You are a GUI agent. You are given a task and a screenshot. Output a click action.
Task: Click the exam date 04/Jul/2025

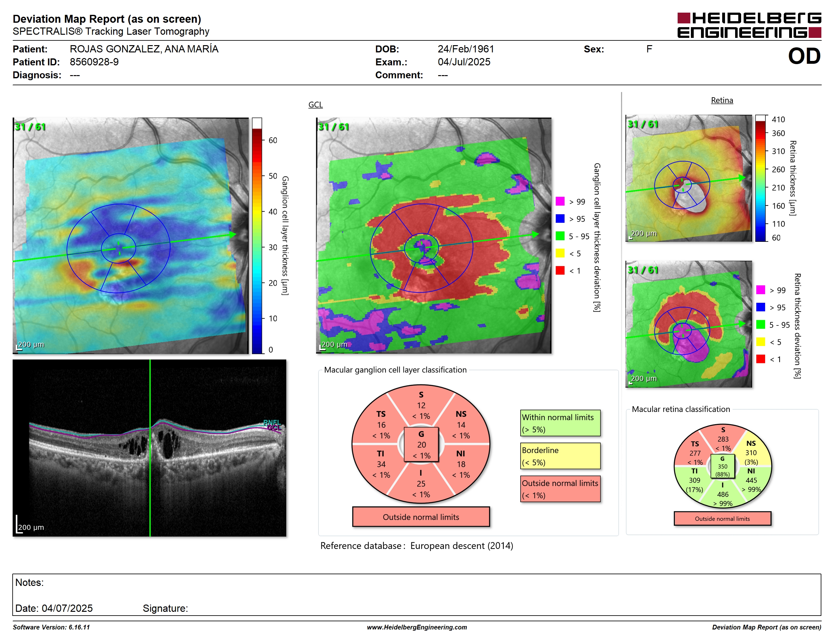click(x=464, y=62)
